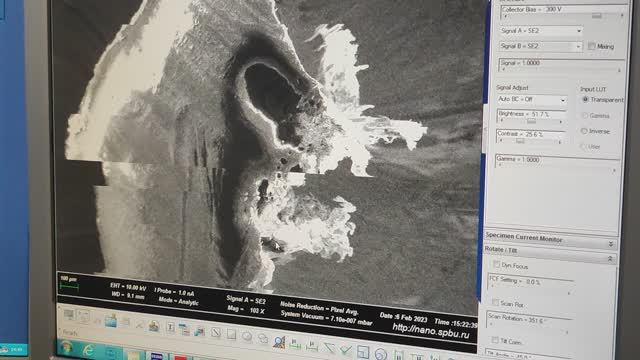Click the EHT = 10.00 kV data zone entry
The width and height of the screenshot is (640, 360).
coord(128,287)
